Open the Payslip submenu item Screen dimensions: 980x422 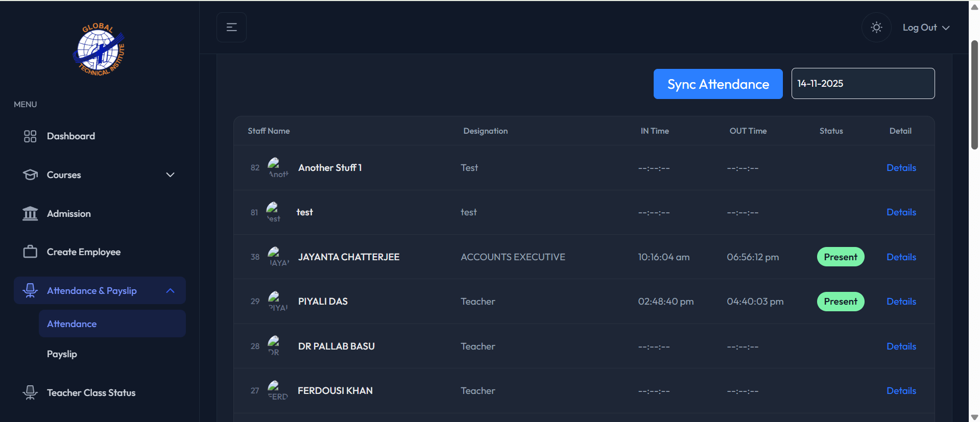[62, 354]
